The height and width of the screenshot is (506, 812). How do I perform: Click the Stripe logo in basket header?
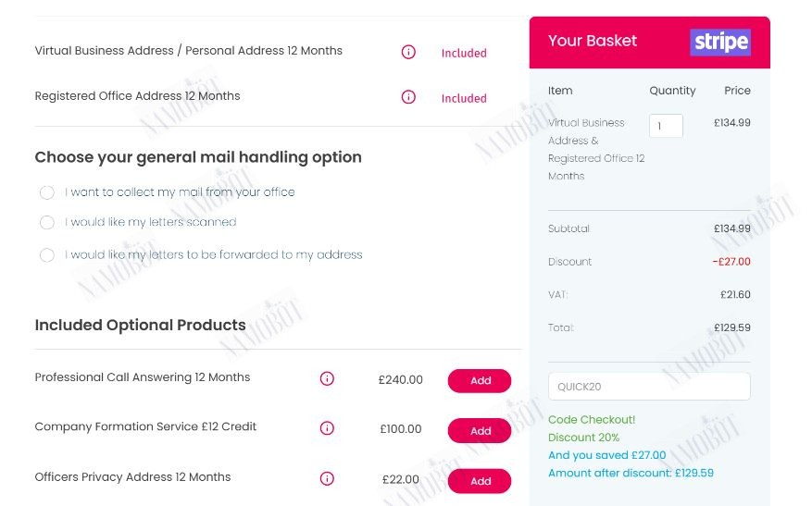click(x=720, y=42)
